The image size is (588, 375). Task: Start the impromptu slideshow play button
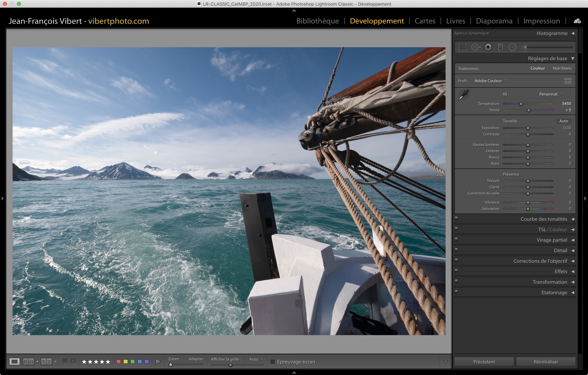point(158,362)
